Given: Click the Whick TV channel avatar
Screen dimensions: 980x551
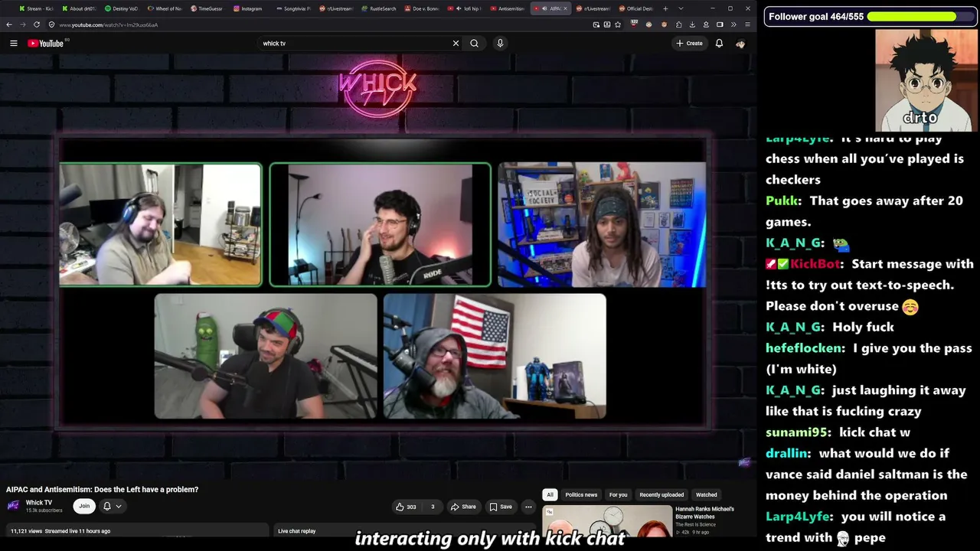Looking at the screenshot, I should 13,506.
